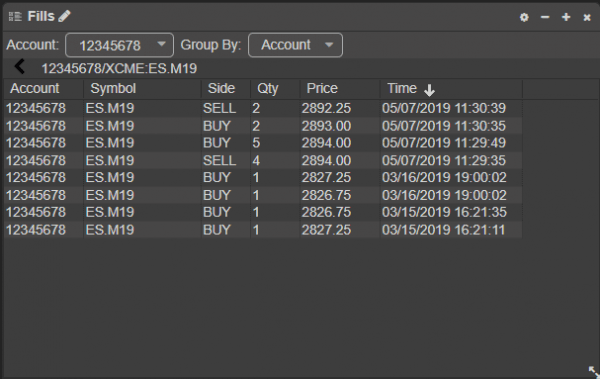Select the fill at 05/07/2019 11:29:49

coord(263,143)
